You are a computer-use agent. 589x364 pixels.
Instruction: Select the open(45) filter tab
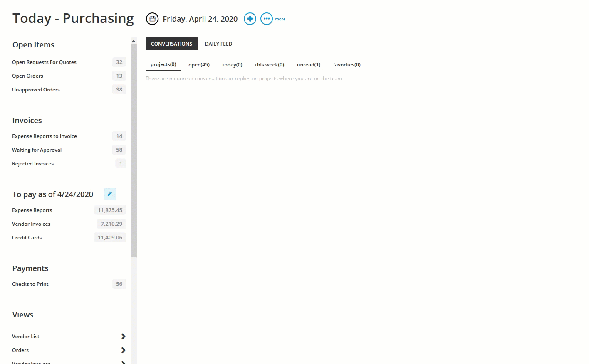point(199,65)
